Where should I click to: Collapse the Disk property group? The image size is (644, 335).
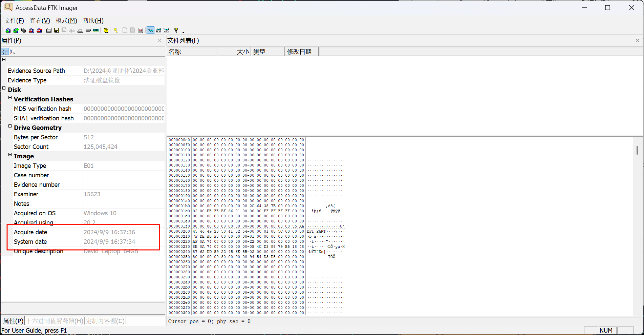point(4,88)
